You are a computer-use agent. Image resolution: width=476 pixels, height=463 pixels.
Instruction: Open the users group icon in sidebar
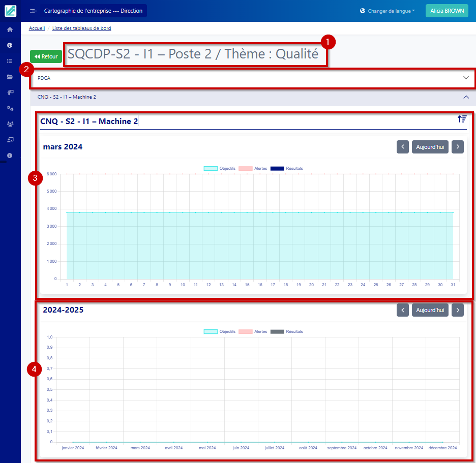tap(10, 124)
